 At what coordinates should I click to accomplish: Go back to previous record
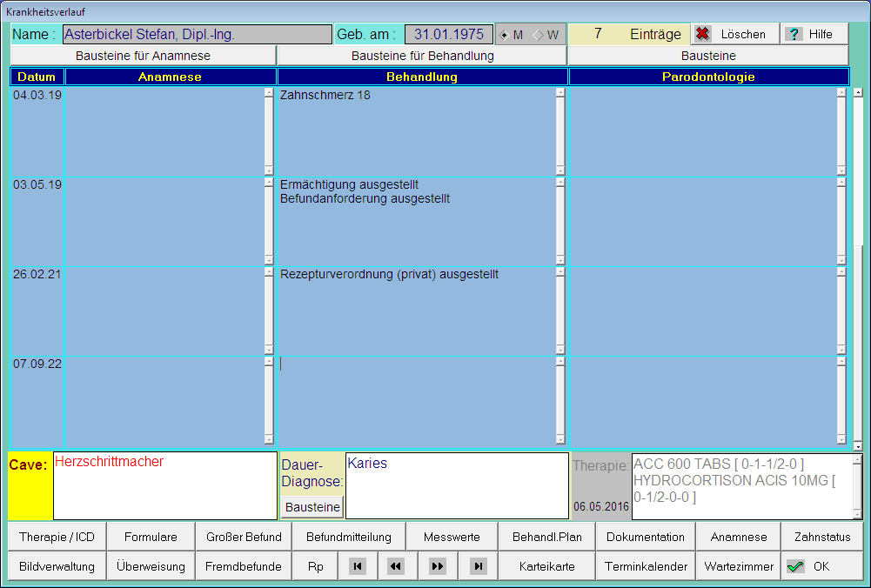[x=396, y=566]
